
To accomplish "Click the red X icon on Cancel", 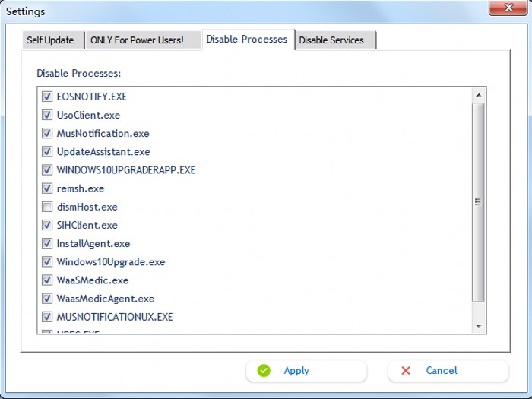I will [405, 371].
